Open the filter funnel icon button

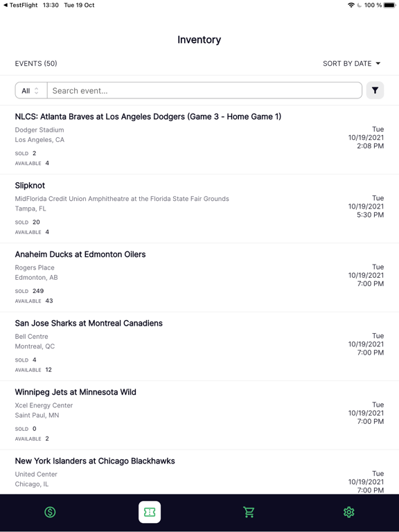(x=375, y=90)
